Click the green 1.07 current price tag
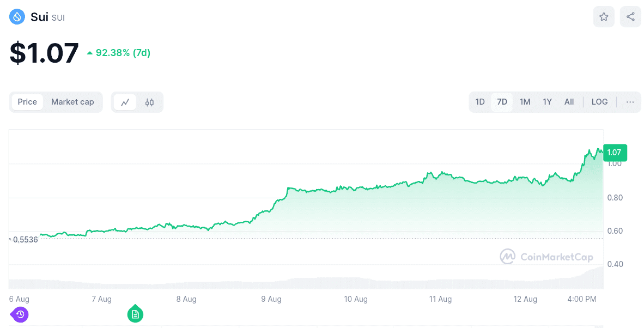Viewport: 644px width, 328px height. pos(615,153)
